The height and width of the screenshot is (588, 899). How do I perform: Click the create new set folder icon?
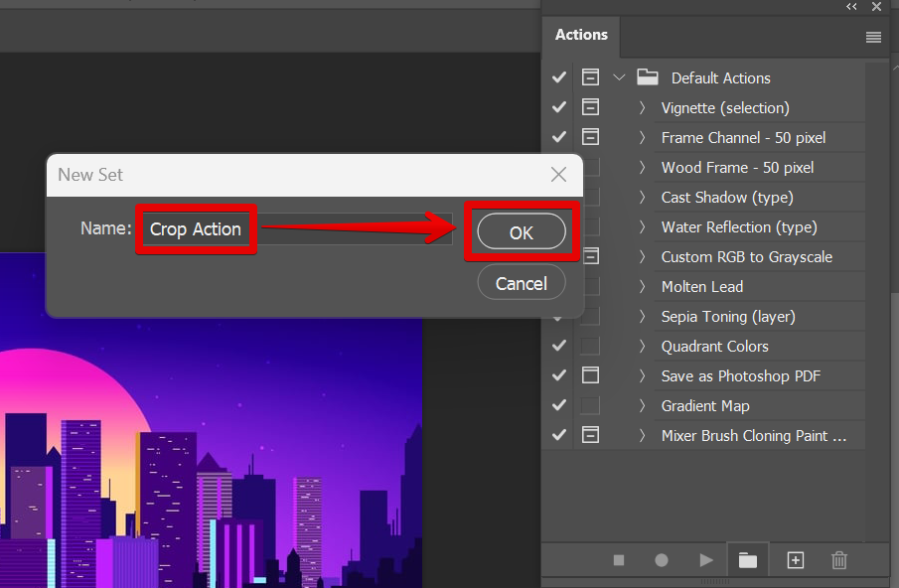pos(748,560)
